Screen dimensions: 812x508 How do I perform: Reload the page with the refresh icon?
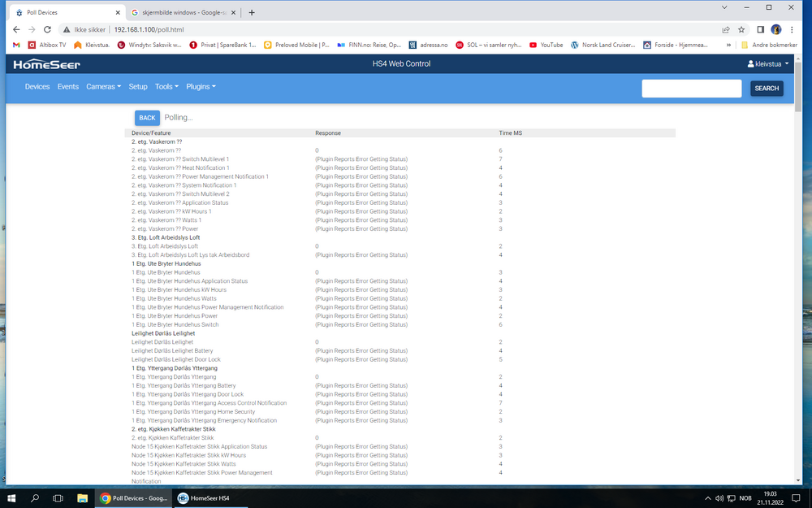48,29
